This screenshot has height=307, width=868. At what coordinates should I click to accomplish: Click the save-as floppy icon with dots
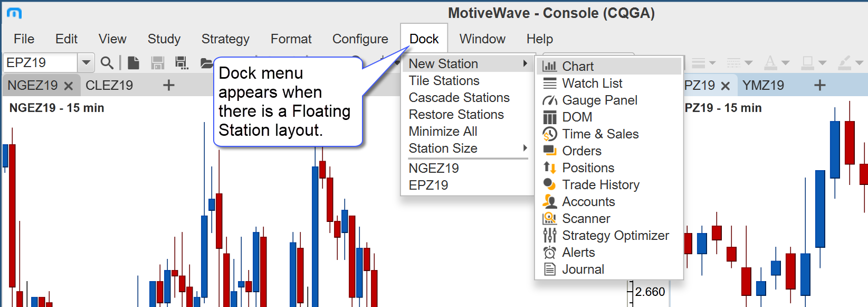coord(182,63)
